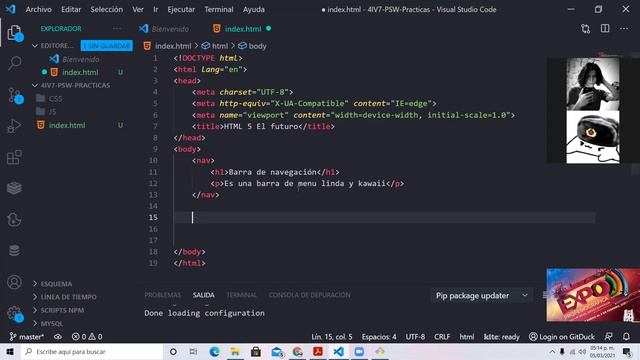Switch to the index.html editor tab
The width and height of the screenshot is (640, 360).
pyautogui.click(x=243, y=29)
